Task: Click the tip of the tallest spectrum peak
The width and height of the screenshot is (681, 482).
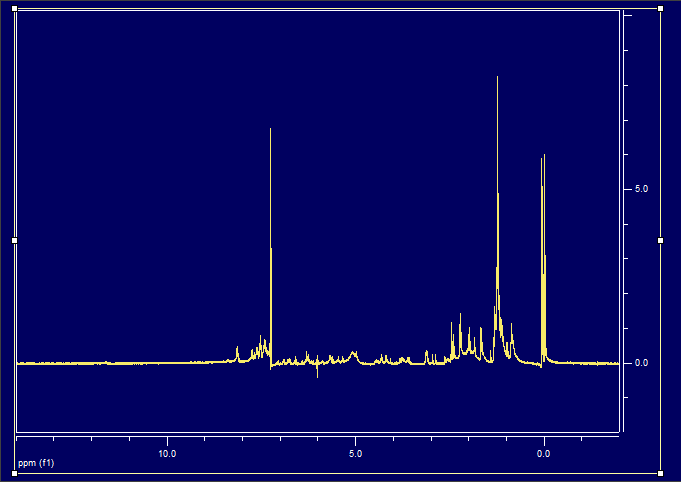Action: (x=497, y=77)
